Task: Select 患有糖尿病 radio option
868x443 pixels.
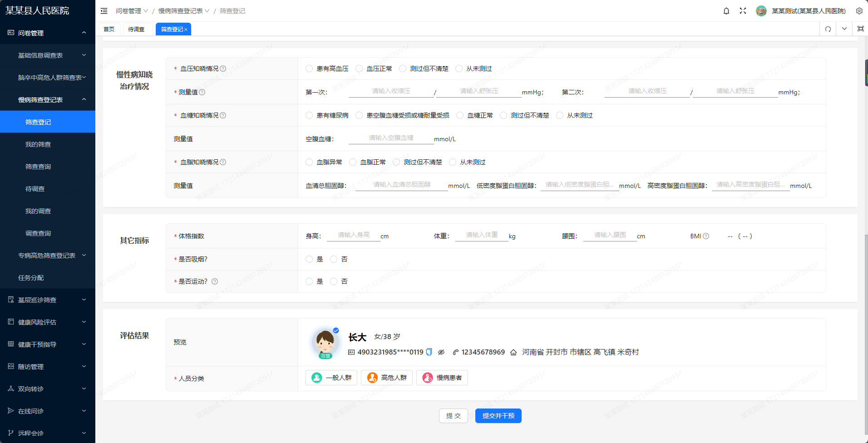Action: pyautogui.click(x=309, y=115)
